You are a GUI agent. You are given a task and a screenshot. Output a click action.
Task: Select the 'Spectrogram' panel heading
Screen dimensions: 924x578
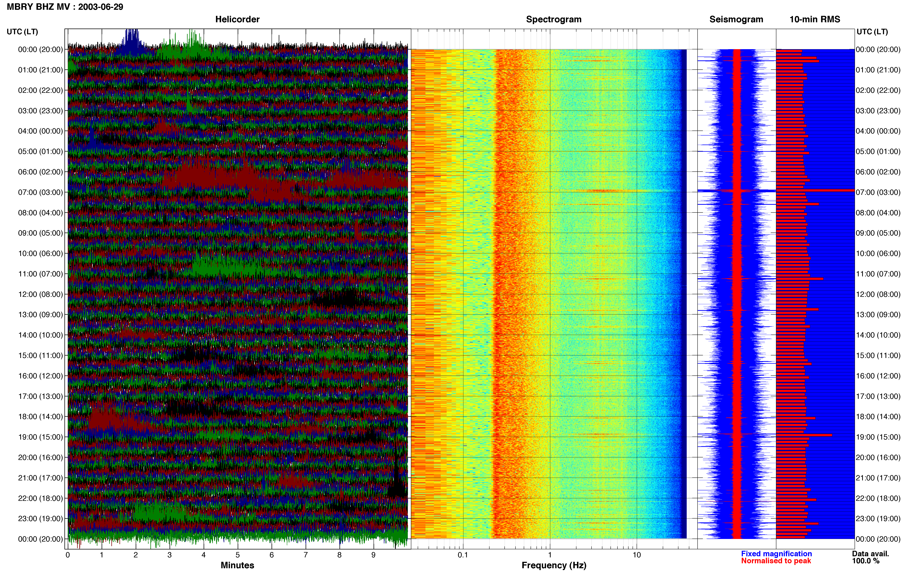(x=554, y=19)
